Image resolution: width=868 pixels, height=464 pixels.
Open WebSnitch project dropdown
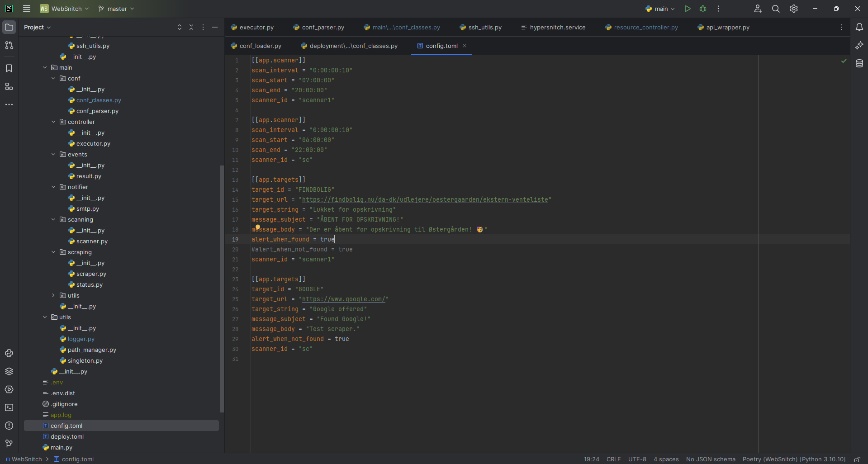pos(64,9)
